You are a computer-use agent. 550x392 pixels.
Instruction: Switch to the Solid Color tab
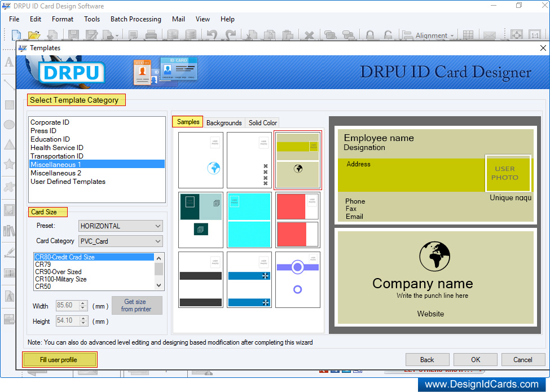(x=263, y=123)
